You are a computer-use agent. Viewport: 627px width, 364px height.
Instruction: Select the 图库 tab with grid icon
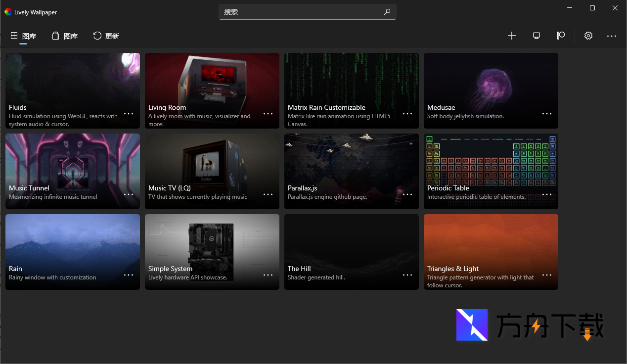[x=23, y=36]
